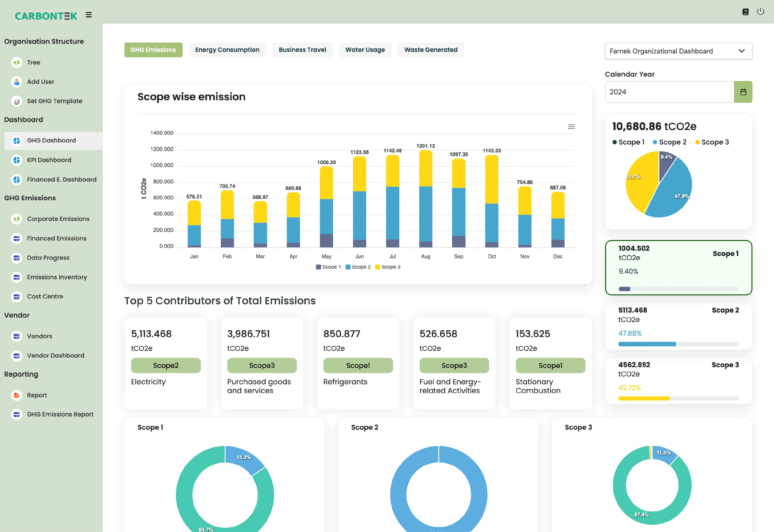Click the Data Progress icon
Viewport: 774px width, 532px height.
pos(17,258)
